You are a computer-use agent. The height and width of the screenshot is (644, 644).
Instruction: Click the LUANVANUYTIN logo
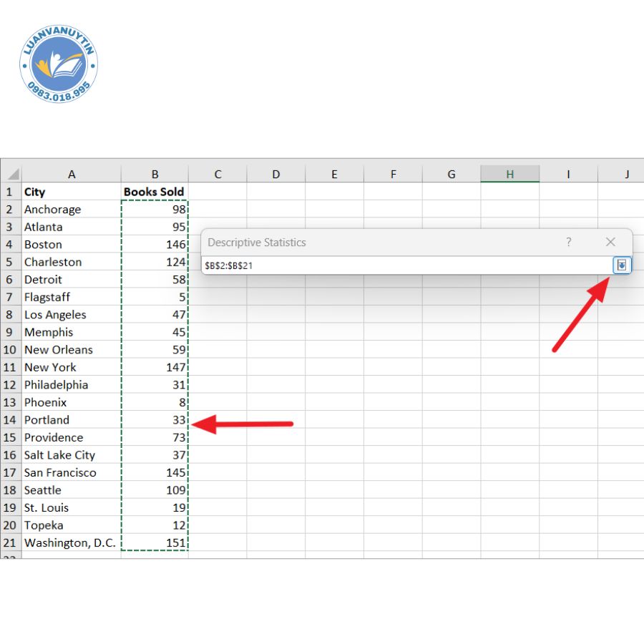[59, 65]
